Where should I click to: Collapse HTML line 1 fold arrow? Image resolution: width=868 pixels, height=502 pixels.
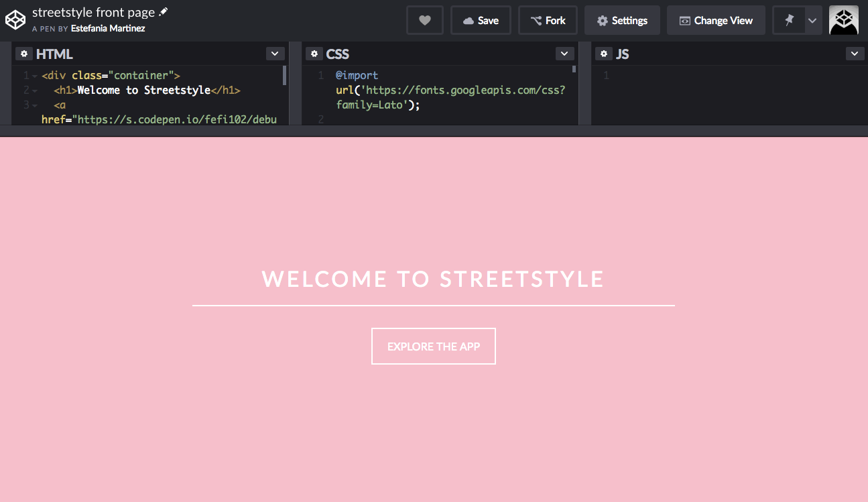(34, 76)
